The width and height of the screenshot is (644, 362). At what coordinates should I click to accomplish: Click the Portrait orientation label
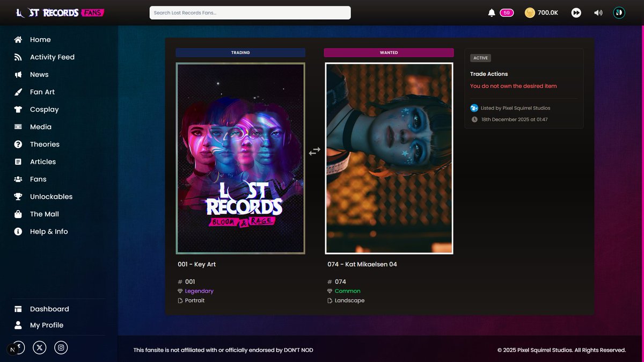coord(195,301)
